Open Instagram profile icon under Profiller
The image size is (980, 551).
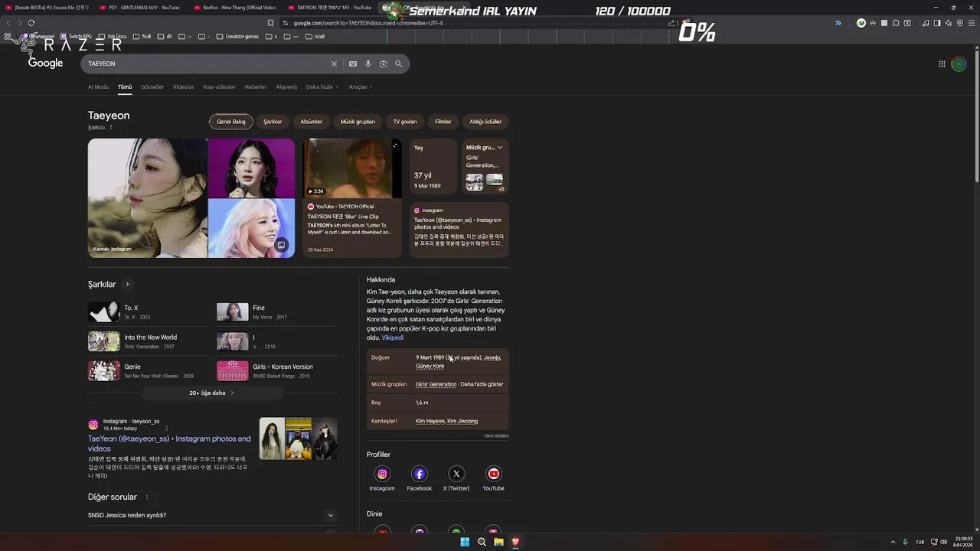pyautogui.click(x=382, y=474)
